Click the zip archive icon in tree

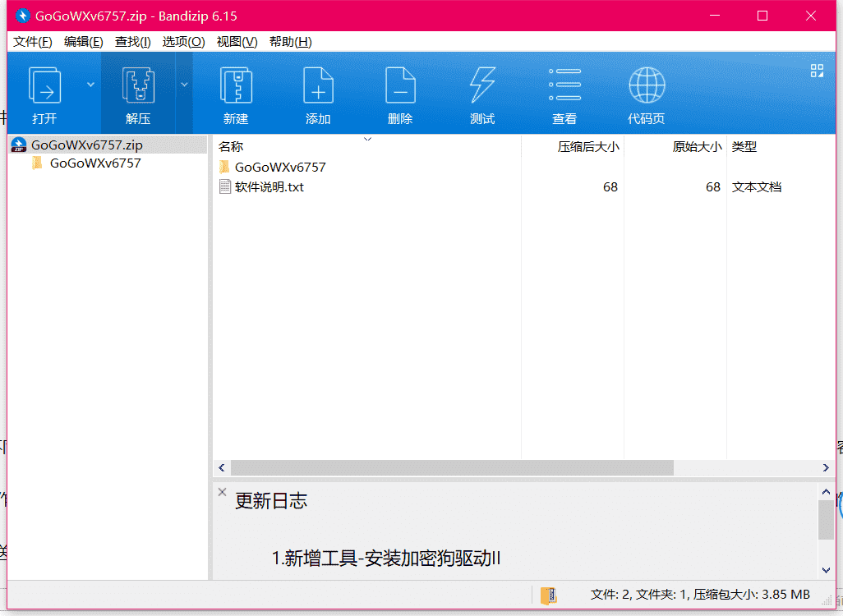[19, 145]
